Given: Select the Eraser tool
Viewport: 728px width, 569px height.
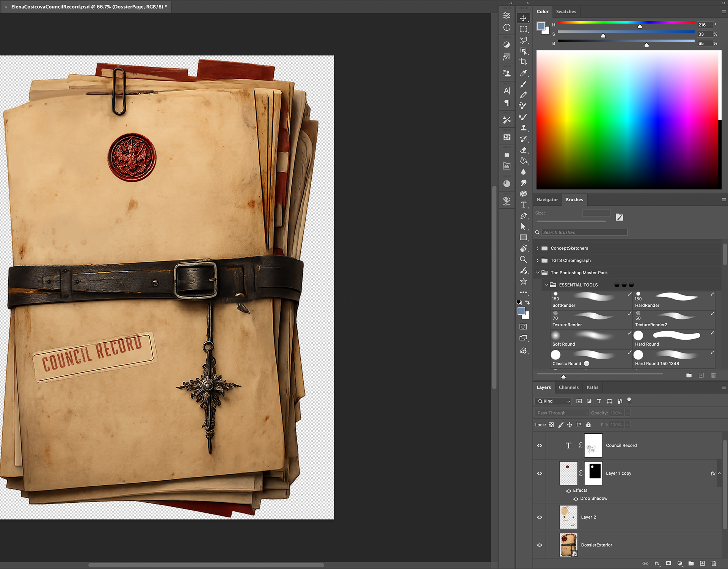Looking at the screenshot, I should tap(523, 150).
